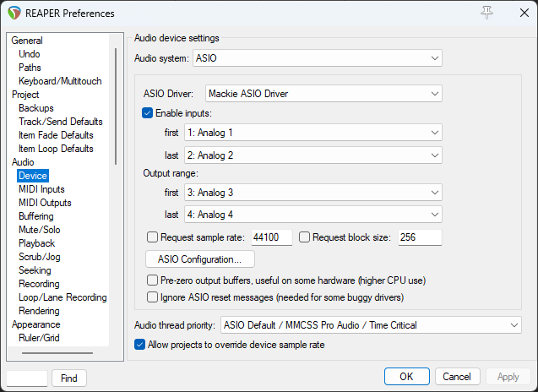This screenshot has height=392, width=538.
Task: Open Track/Send Defaults preferences page
Action: [x=61, y=122]
